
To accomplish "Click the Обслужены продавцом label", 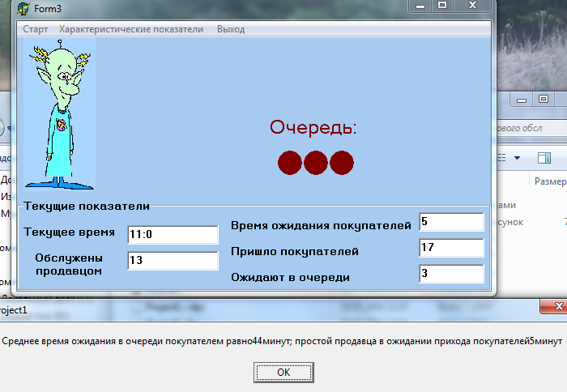I will click(x=69, y=264).
